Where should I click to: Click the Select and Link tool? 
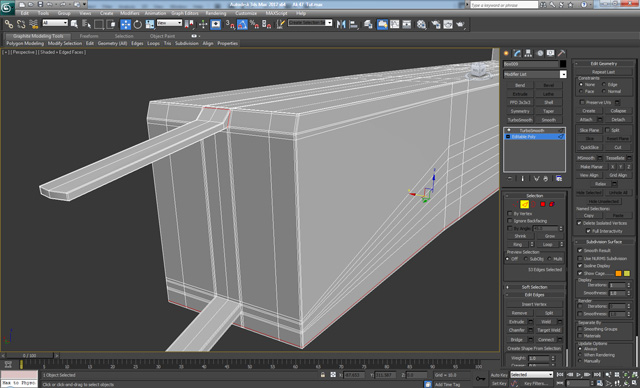coord(9,24)
